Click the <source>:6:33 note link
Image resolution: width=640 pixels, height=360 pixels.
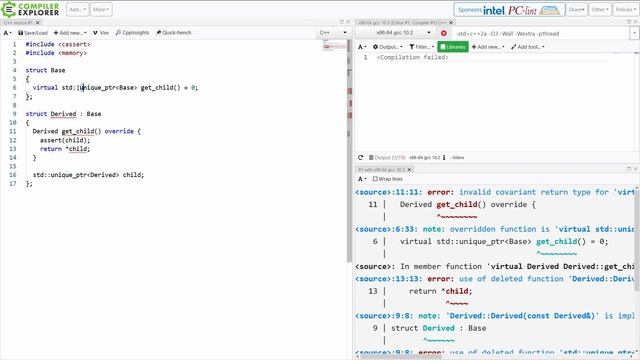[x=386, y=229]
